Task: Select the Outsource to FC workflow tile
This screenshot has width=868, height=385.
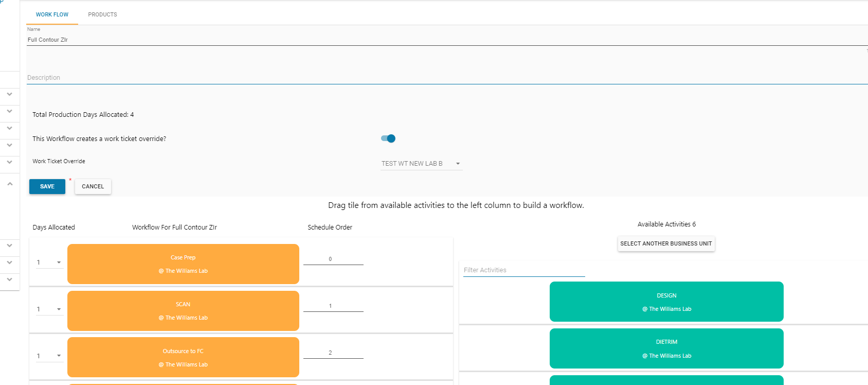Action: point(183,357)
